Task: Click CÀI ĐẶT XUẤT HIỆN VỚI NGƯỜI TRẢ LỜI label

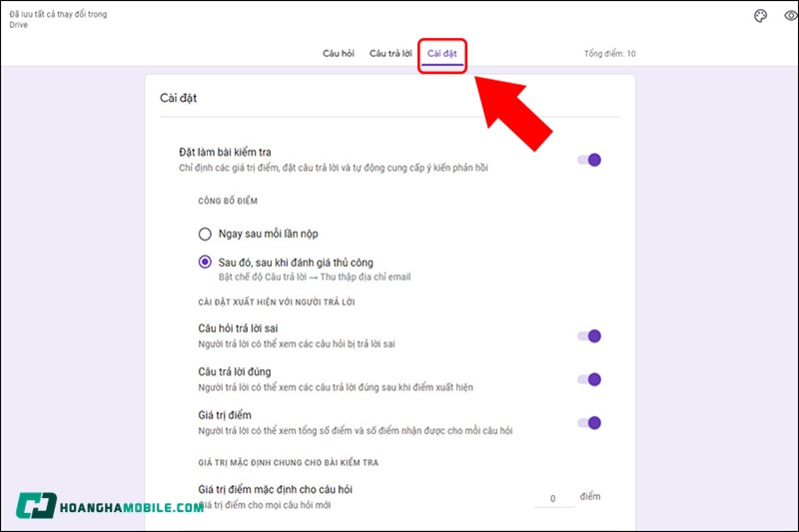Action: coord(277,301)
